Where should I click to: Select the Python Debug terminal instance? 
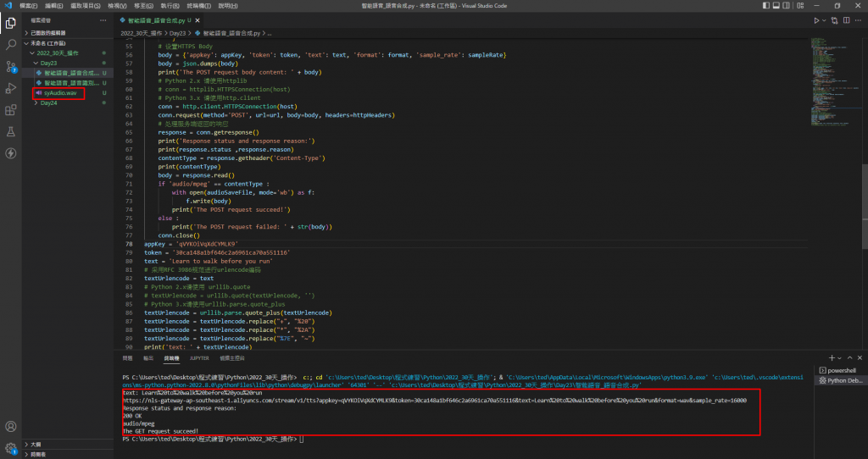[x=841, y=380]
